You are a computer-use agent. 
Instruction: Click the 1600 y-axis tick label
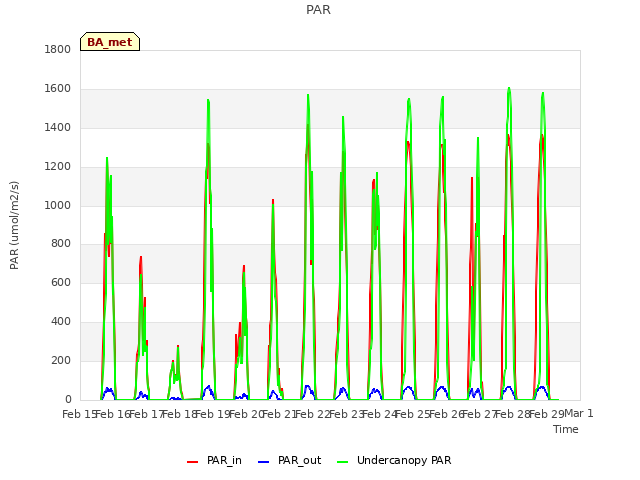click(58, 89)
